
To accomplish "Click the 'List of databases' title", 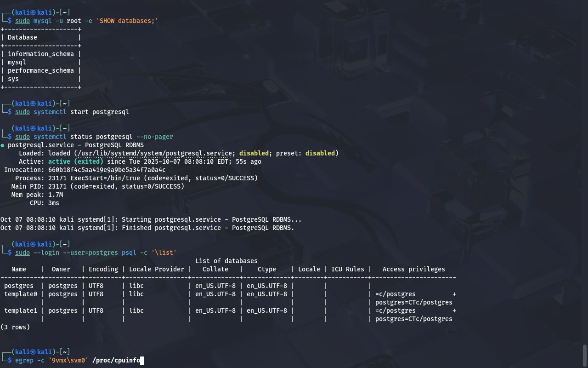I will click(x=226, y=261).
